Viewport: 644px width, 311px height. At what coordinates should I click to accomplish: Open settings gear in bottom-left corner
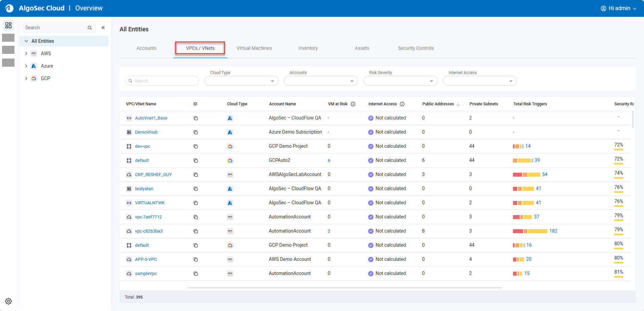click(8, 301)
